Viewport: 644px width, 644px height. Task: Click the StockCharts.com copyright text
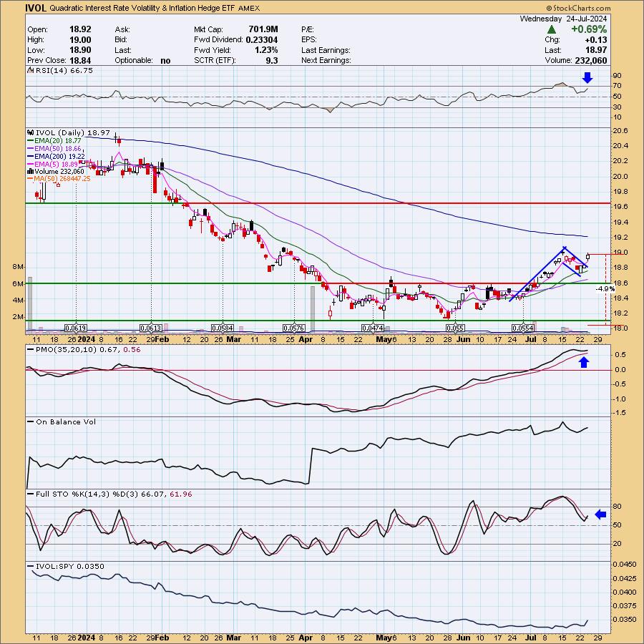578,8
